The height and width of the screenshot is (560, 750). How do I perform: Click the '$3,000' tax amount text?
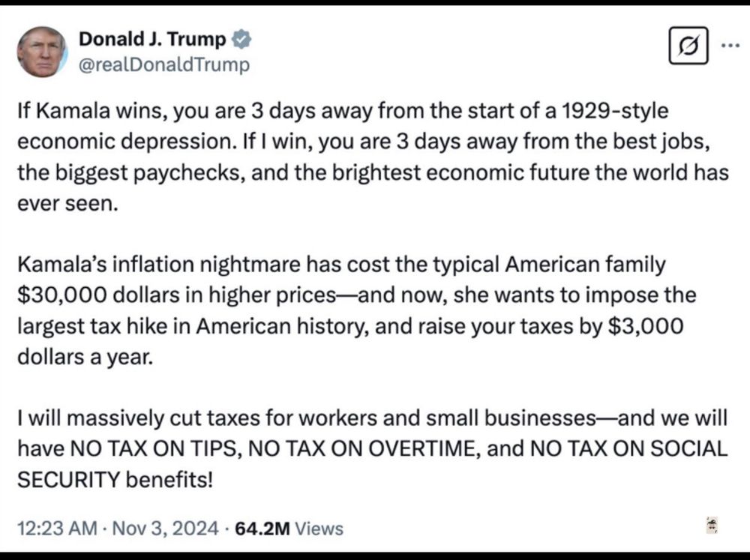click(646, 326)
